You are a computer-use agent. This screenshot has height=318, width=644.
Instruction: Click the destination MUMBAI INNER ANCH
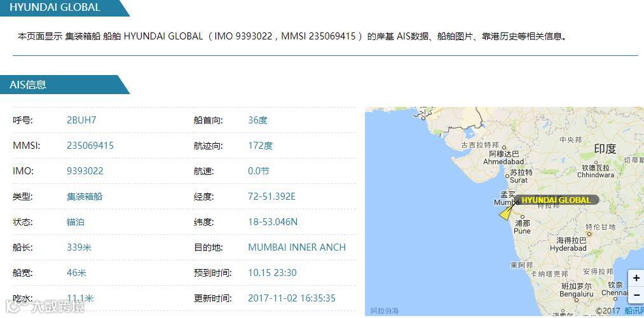(x=297, y=247)
